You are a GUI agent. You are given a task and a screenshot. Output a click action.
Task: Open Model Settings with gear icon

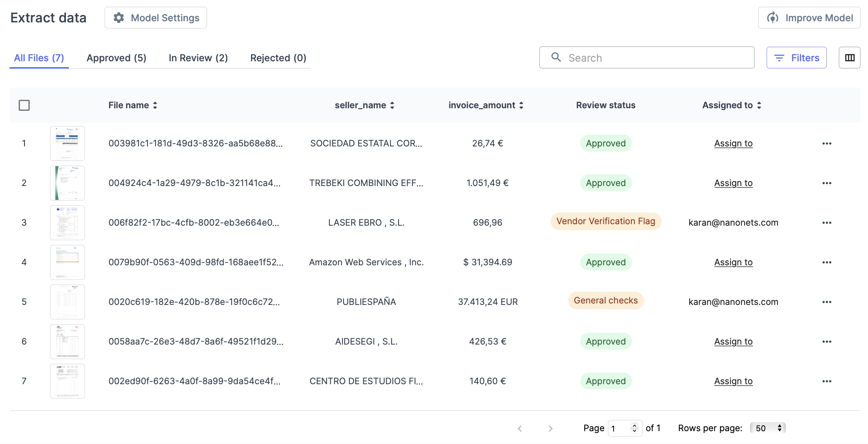point(156,18)
